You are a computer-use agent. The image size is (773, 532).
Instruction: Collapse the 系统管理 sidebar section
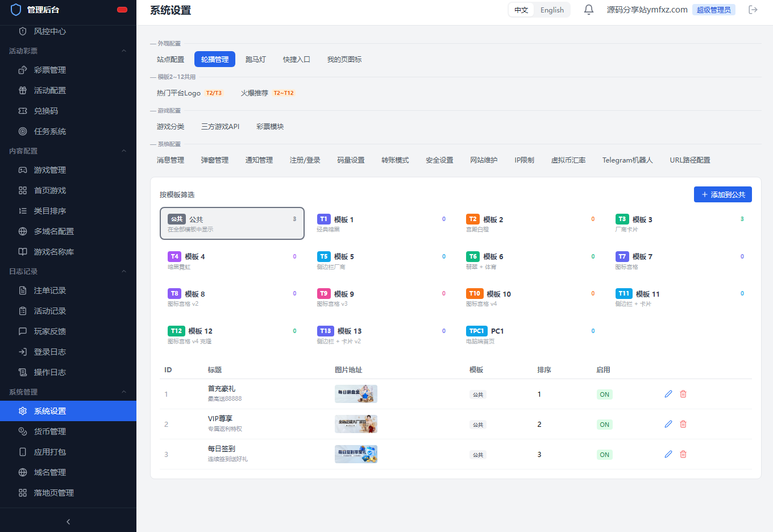point(124,392)
